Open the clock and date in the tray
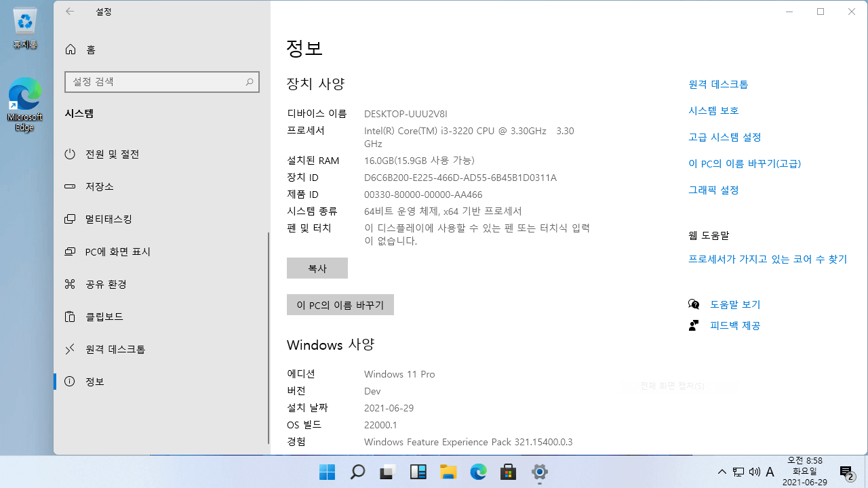868x488 pixels. (x=805, y=472)
